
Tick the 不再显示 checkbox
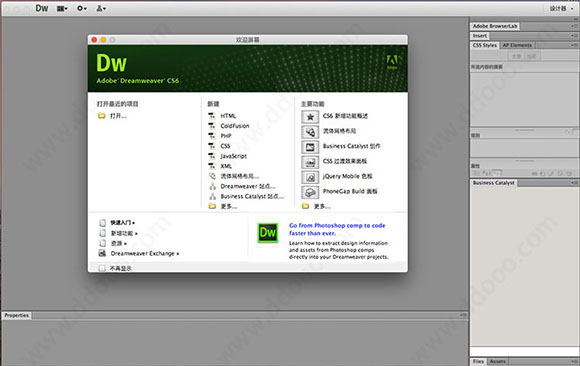coord(102,268)
